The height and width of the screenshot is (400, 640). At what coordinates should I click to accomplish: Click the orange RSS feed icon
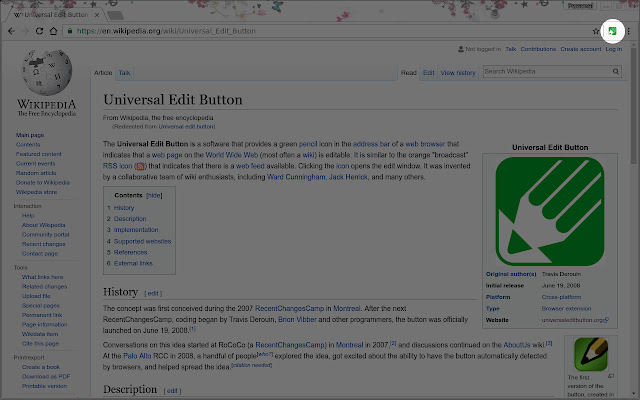[x=140, y=166]
